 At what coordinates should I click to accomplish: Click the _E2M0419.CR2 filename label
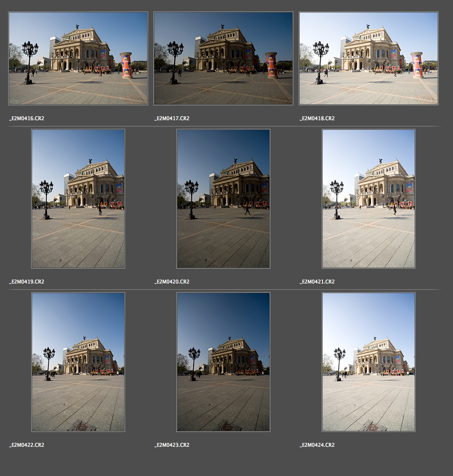(27, 282)
